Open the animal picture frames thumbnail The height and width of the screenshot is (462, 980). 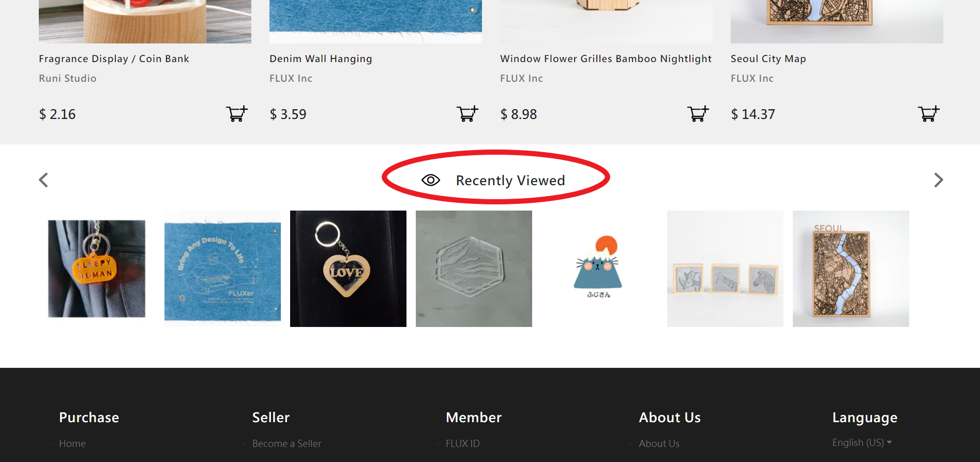[725, 269]
